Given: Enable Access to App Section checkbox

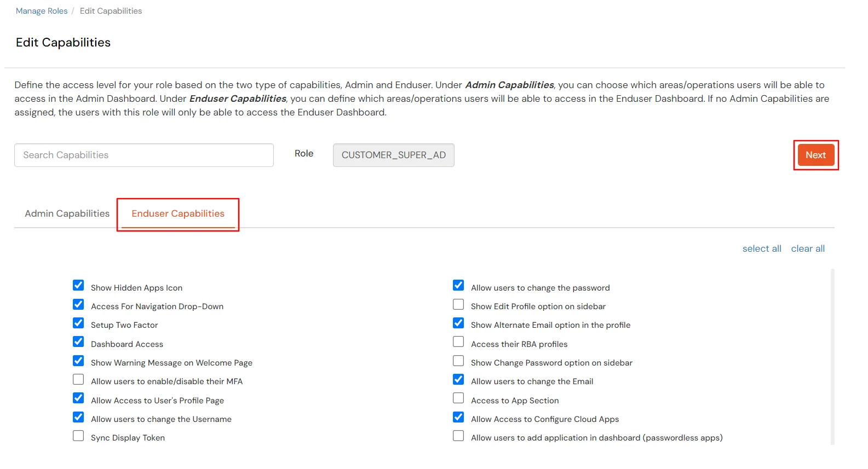Looking at the screenshot, I should 458,398.
